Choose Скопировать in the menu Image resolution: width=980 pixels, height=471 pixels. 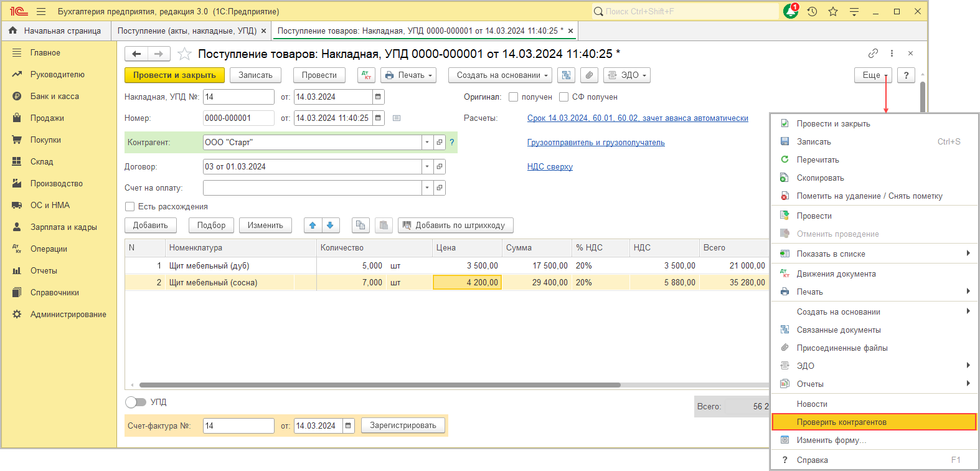[875, 178]
